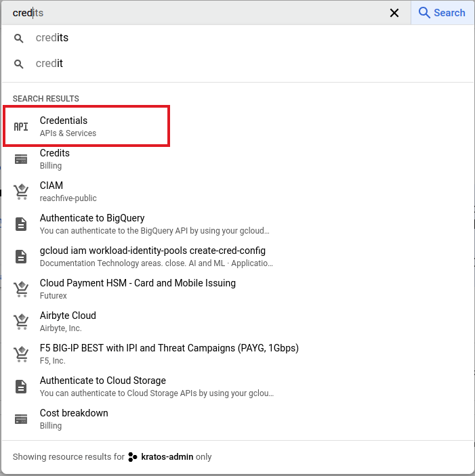
Task: Click the Cost breakdown Billing result
Action: tap(74, 413)
